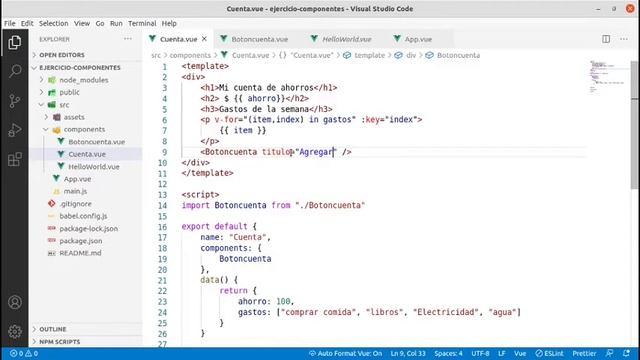
Task: Open the Run menu
Action: [116, 23]
